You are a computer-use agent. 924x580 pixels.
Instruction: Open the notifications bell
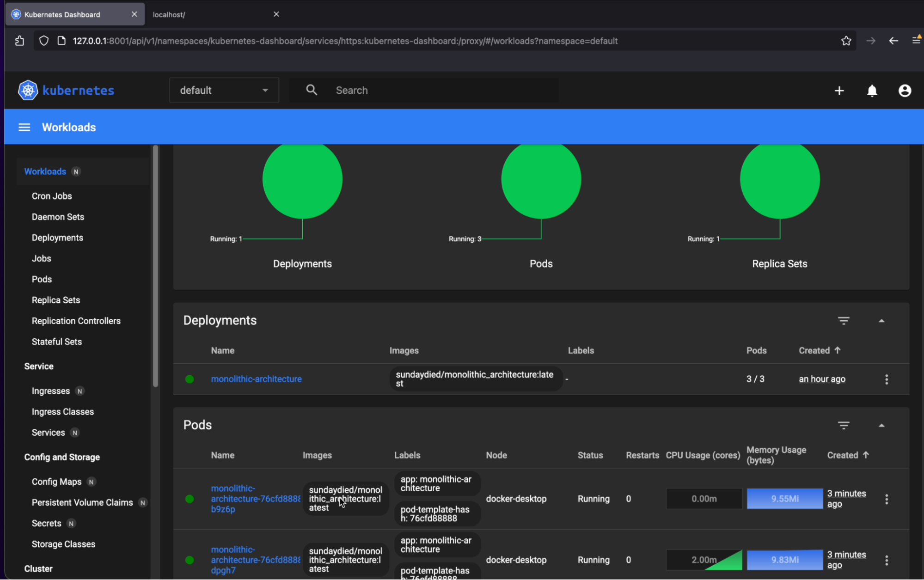click(872, 91)
